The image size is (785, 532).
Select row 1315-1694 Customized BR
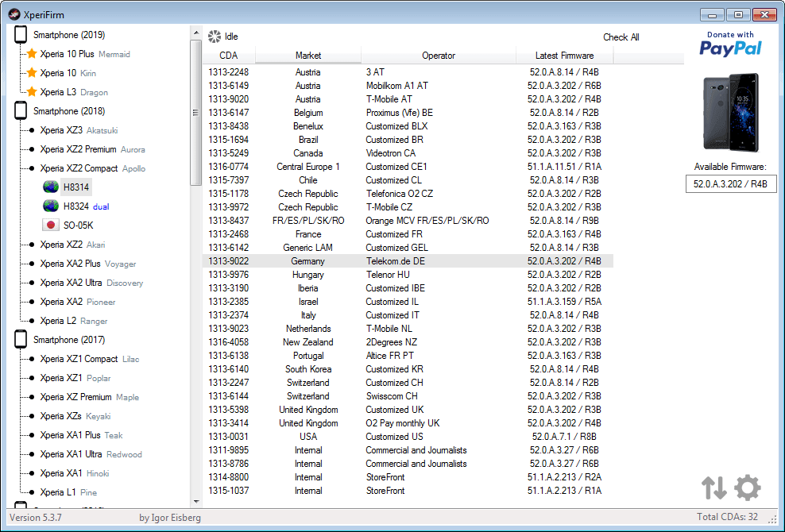(408, 140)
